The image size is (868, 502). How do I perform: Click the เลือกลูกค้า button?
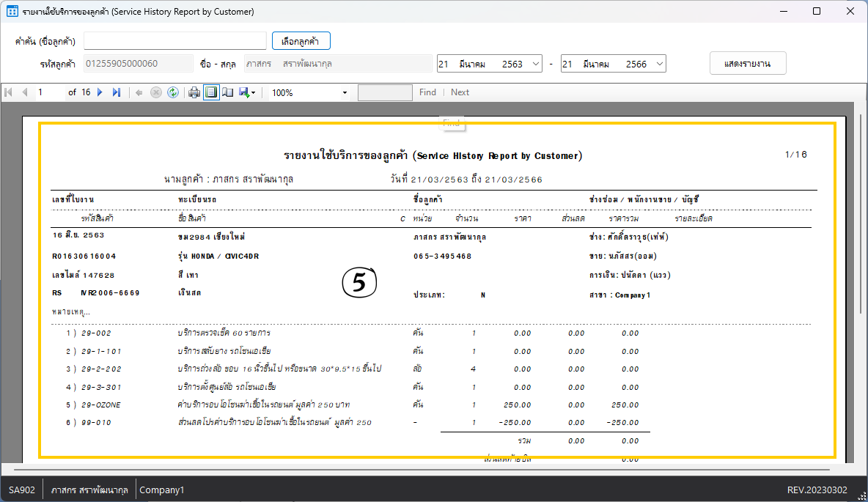(x=301, y=41)
